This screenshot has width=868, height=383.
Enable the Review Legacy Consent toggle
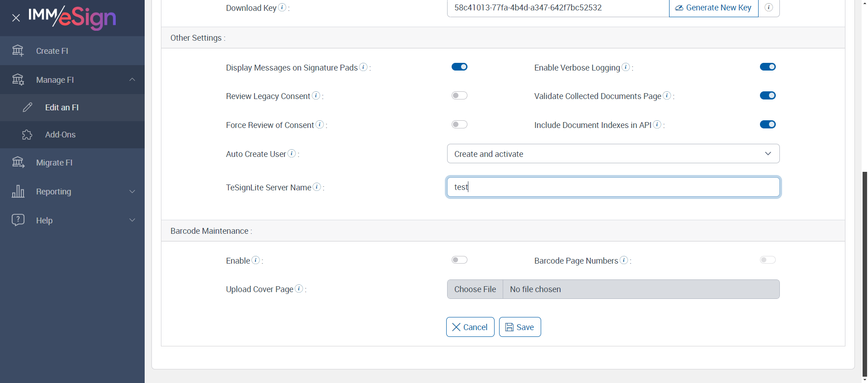(459, 95)
